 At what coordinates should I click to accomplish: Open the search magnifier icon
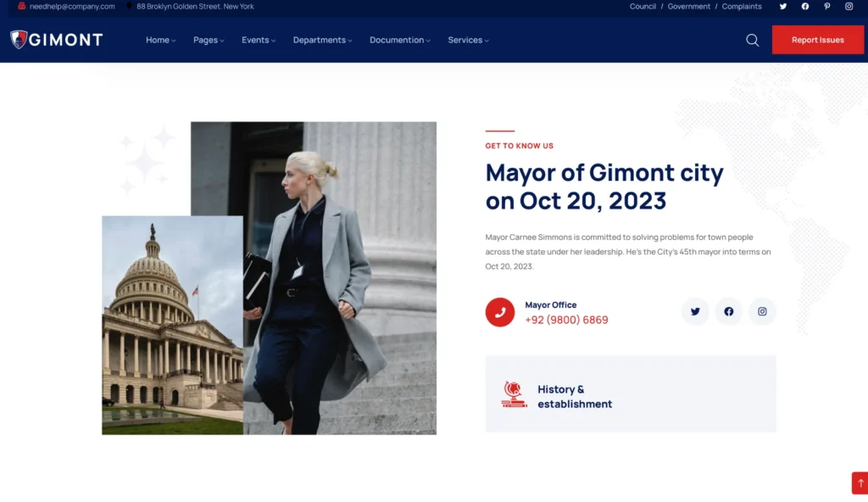tap(752, 40)
